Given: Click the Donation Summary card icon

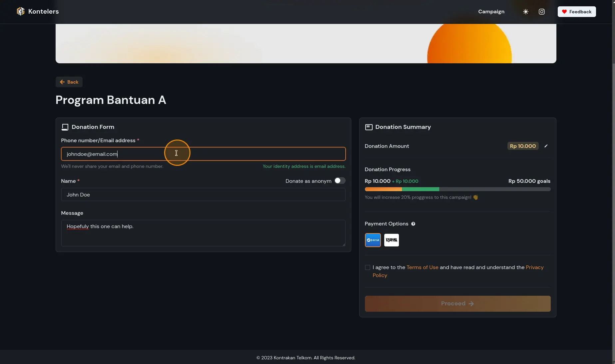Looking at the screenshot, I should 369,127.
